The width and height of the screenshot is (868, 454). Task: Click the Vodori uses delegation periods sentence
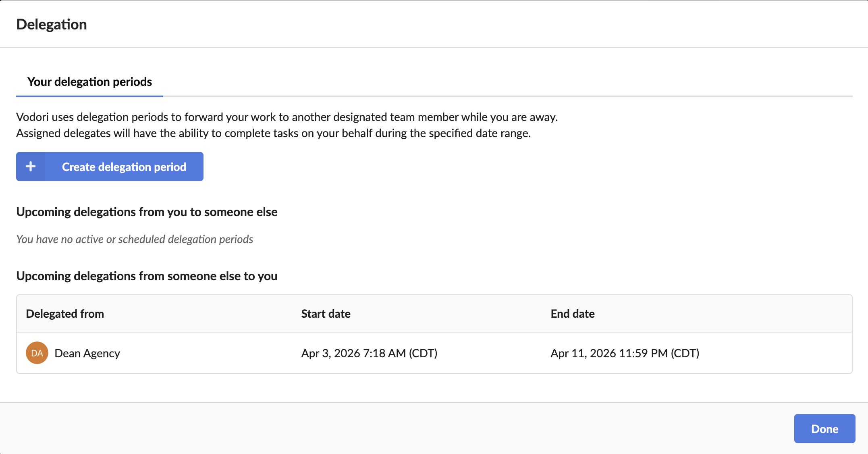tap(287, 117)
